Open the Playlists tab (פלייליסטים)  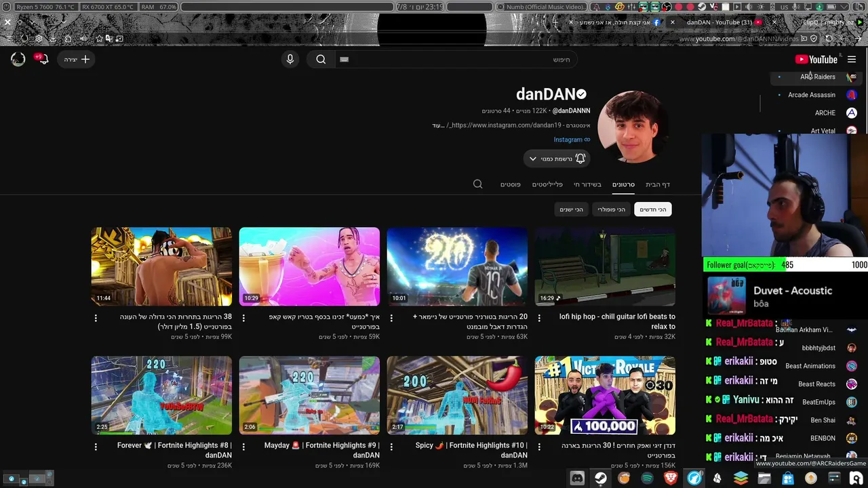(x=547, y=184)
